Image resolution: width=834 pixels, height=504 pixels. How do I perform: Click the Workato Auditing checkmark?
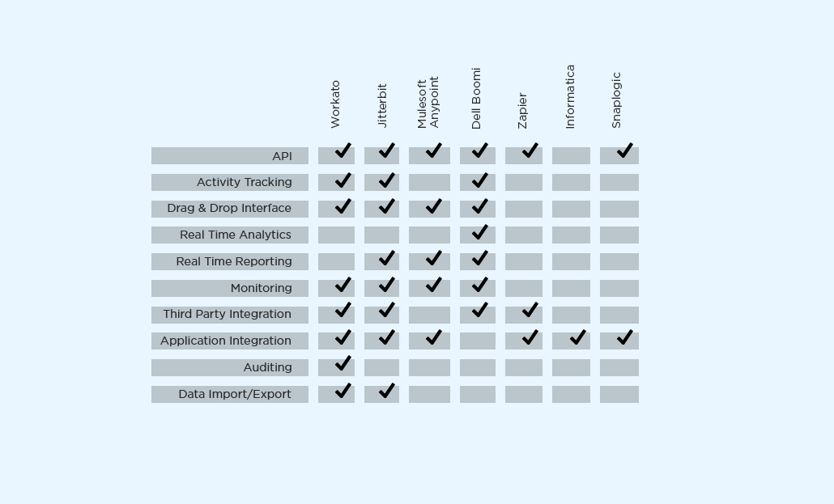coord(343,364)
